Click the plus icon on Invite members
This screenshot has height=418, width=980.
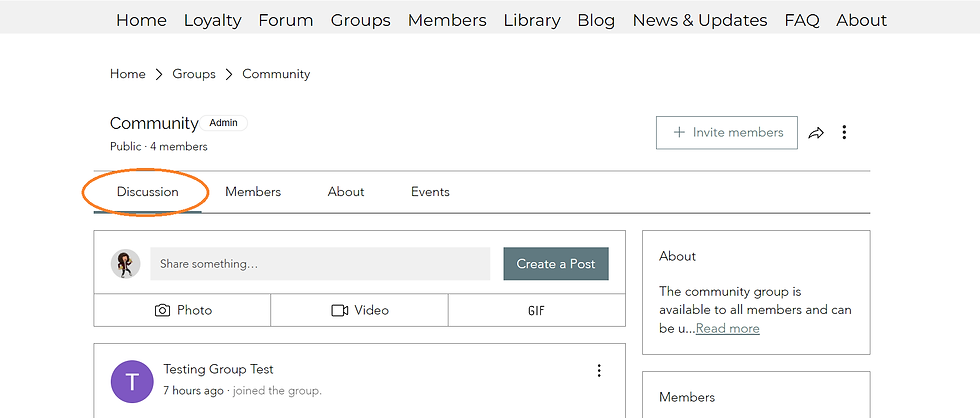click(679, 133)
